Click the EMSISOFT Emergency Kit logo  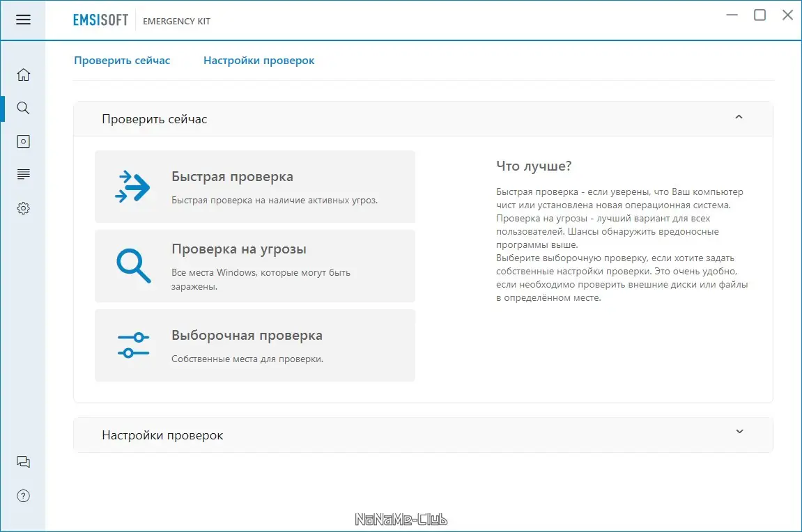point(139,20)
